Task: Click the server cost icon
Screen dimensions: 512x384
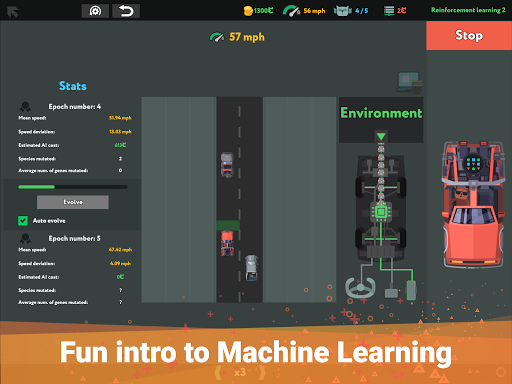Action: point(389,11)
